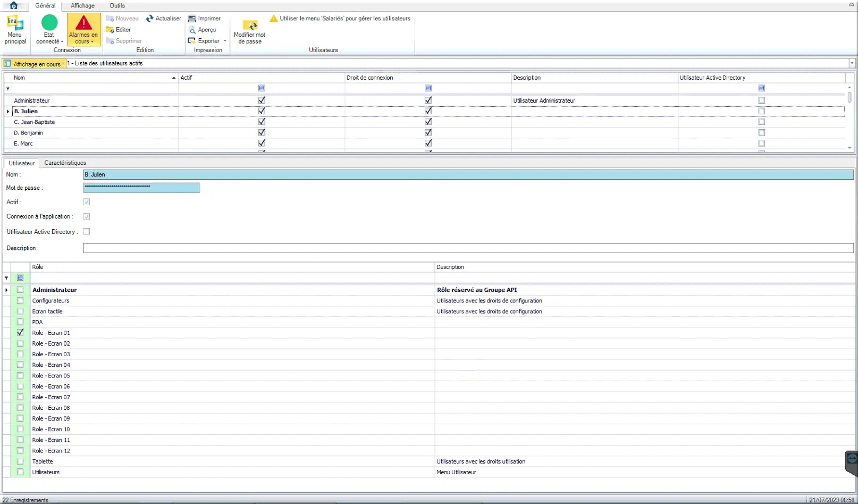Click the users grid Description column header
Screen dimensions: 858x504
(594, 78)
